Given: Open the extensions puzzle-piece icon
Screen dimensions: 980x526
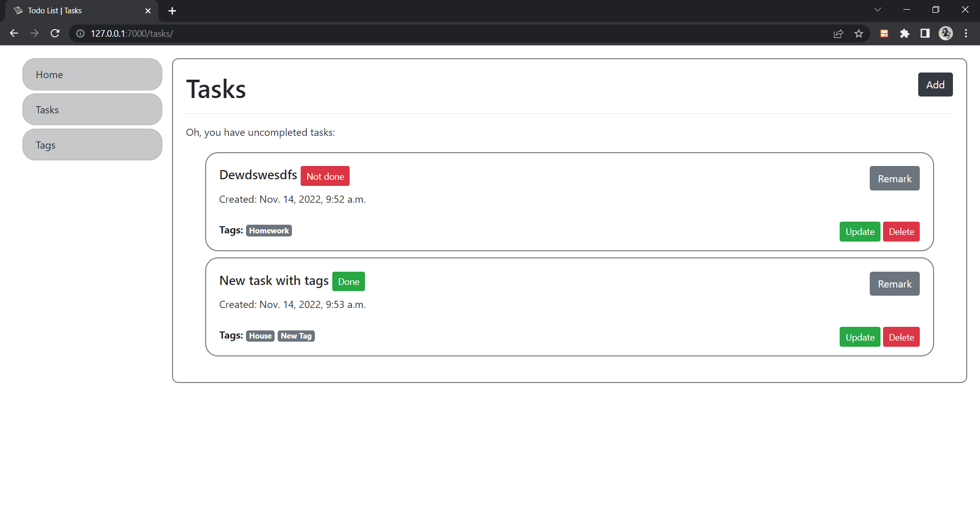Looking at the screenshot, I should coord(905,33).
